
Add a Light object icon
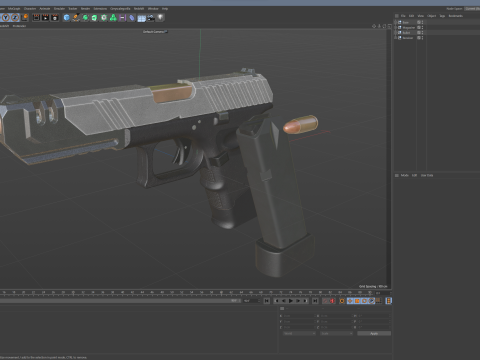click(161, 17)
